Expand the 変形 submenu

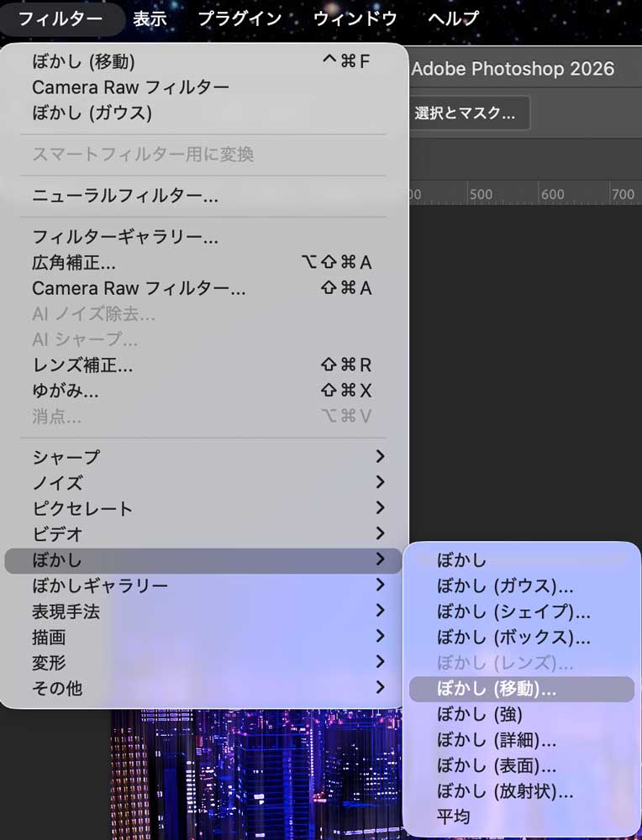click(x=203, y=663)
